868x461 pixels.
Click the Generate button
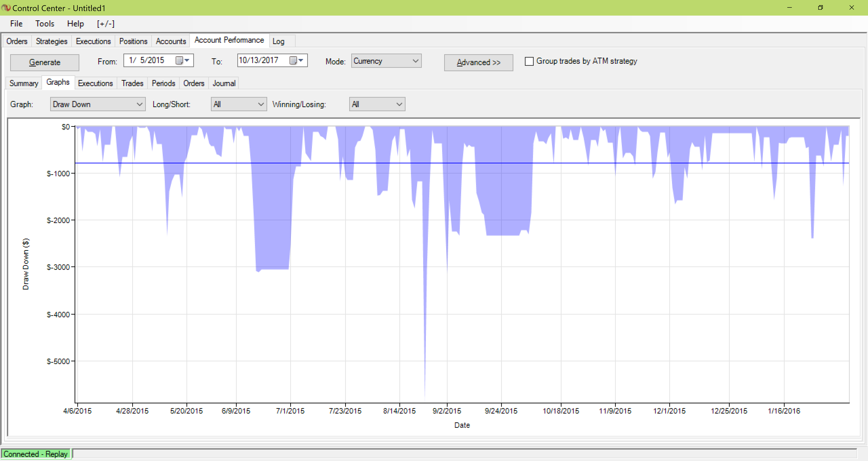pyautogui.click(x=45, y=62)
